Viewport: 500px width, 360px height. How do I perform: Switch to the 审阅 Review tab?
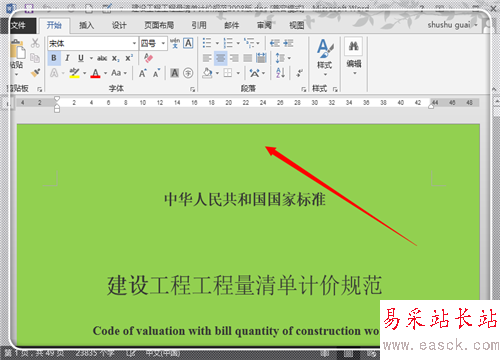[264, 25]
